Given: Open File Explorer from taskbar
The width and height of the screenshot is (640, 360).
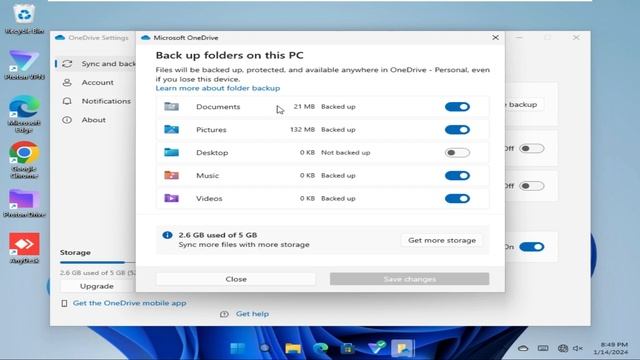Looking at the screenshot, I should [x=293, y=348].
